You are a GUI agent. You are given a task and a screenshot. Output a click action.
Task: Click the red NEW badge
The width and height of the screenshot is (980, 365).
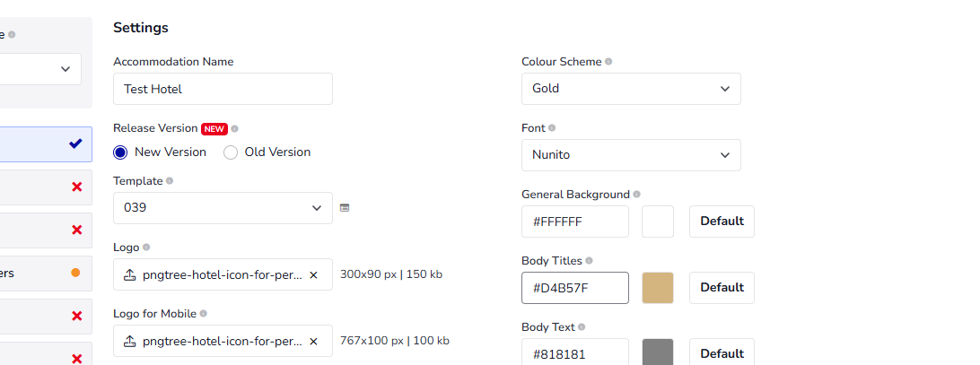(x=214, y=129)
